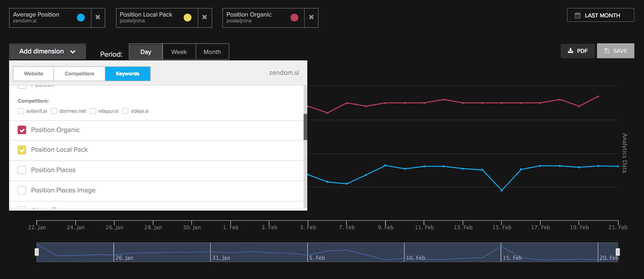Uncheck the Position Organic checkbox
Screen dimensions: 644x279
[x=22, y=130]
